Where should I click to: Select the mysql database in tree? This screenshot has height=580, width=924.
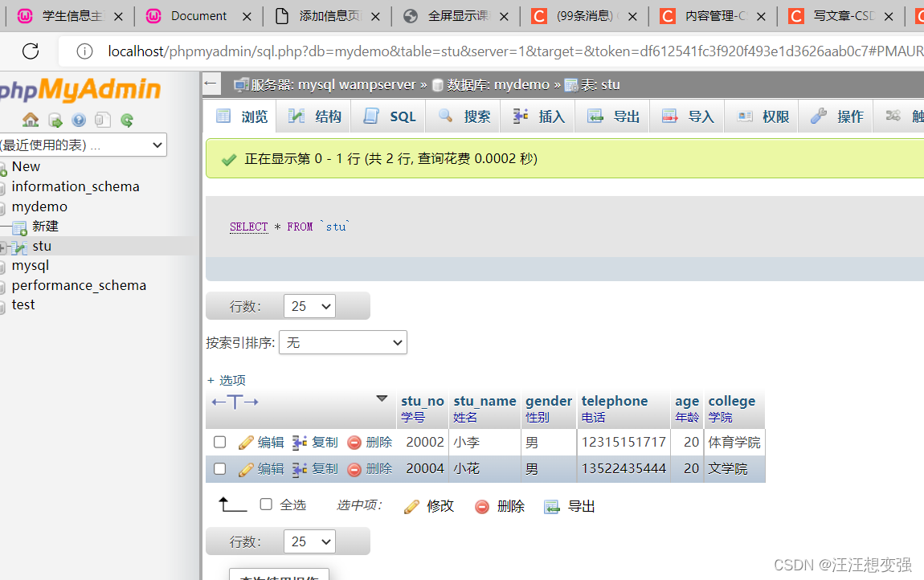click(30, 266)
